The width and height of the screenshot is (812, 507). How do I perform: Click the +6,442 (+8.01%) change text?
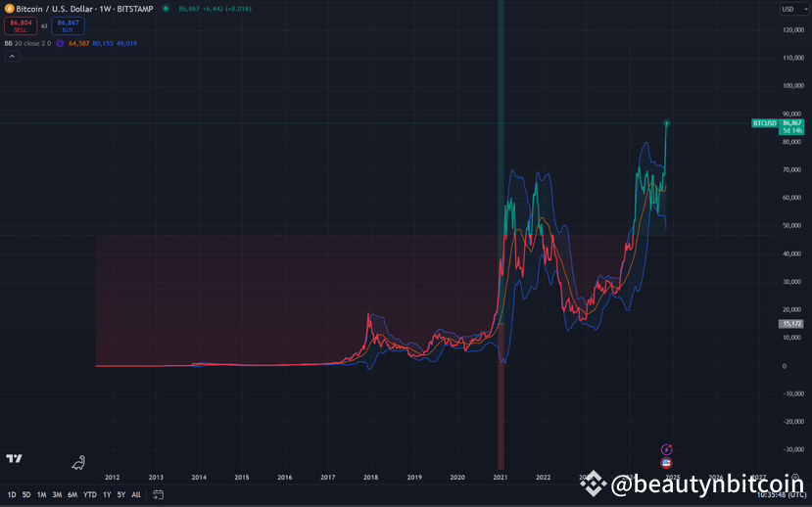[x=227, y=9]
